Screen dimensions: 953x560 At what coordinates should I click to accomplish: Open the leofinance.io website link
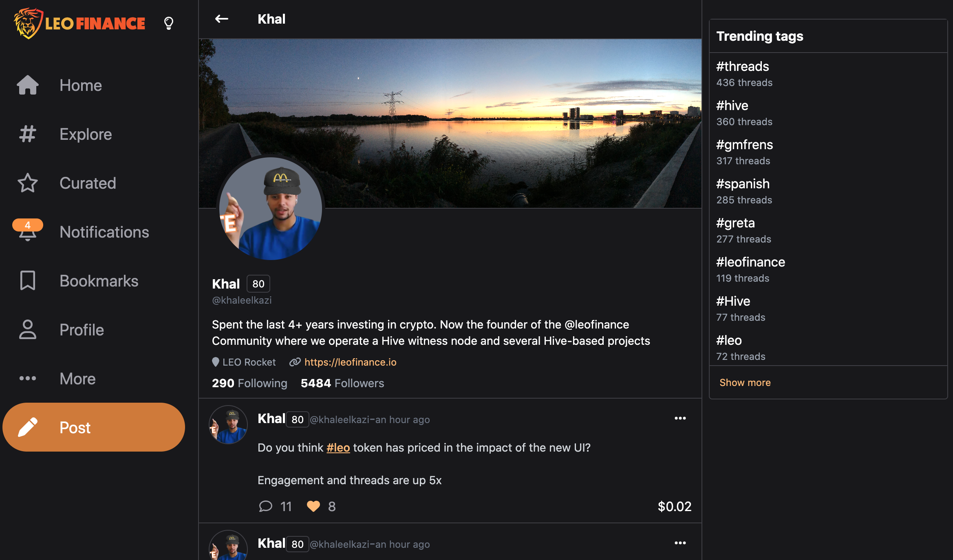pyautogui.click(x=350, y=362)
